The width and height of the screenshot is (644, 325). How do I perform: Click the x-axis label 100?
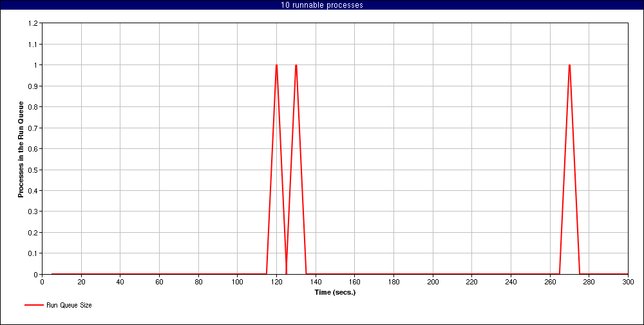[x=238, y=282]
